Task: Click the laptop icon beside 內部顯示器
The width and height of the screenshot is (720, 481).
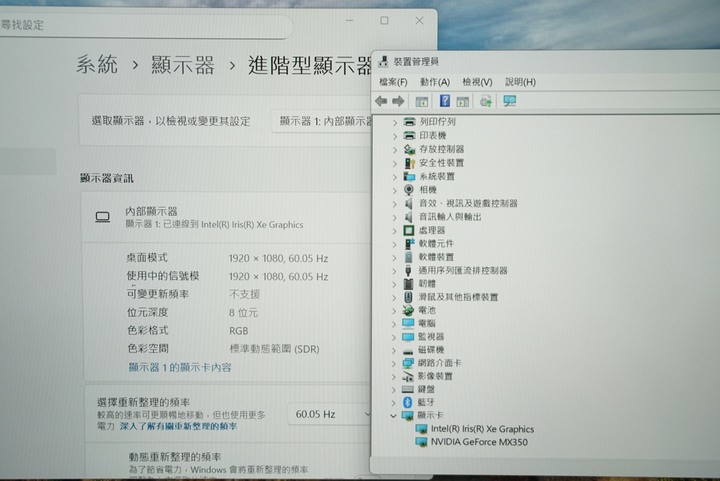Action: click(102, 217)
